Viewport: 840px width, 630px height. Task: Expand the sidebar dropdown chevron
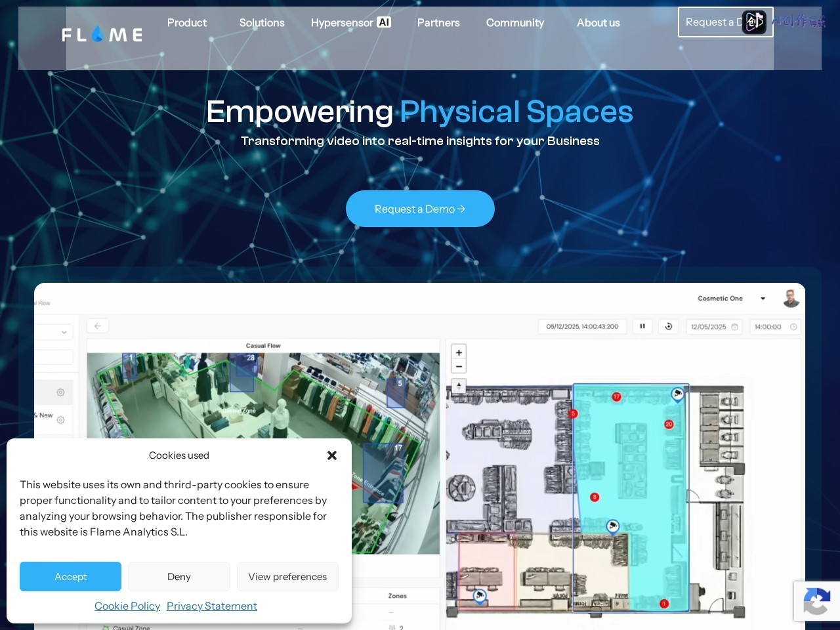coord(64,333)
